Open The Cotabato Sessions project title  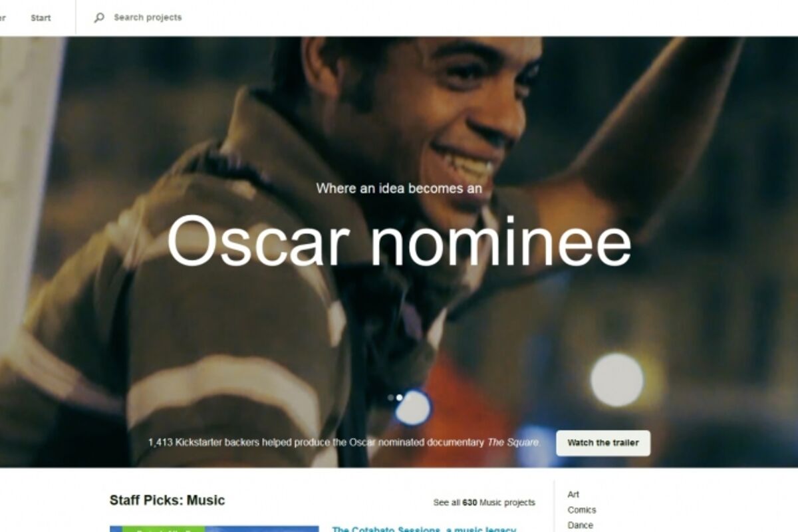[424, 529]
